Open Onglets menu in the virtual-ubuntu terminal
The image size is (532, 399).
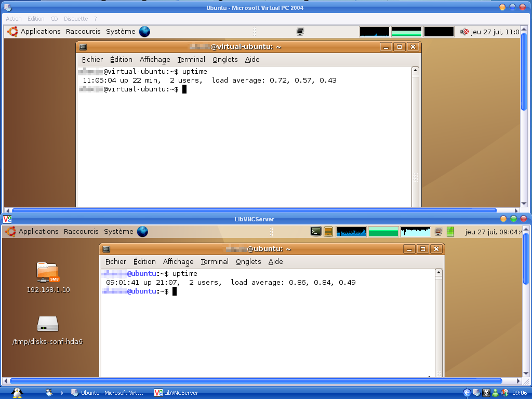point(225,59)
